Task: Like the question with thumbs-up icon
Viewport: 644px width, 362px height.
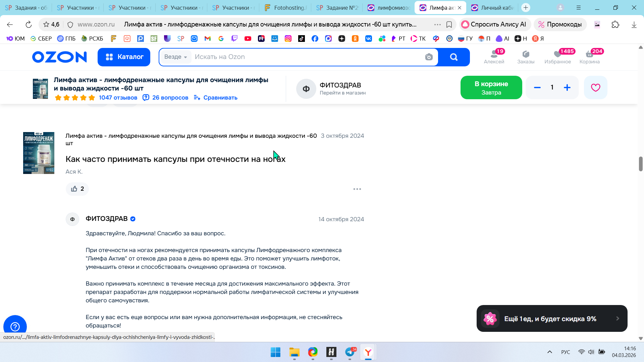Action: pos(74,189)
